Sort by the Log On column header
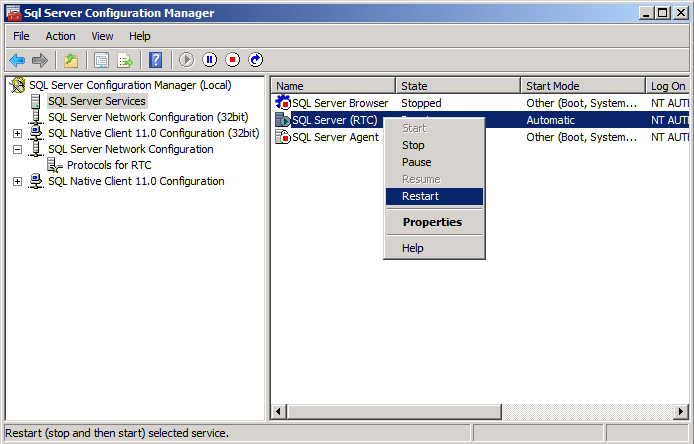694x444 pixels. coord(667,86)
